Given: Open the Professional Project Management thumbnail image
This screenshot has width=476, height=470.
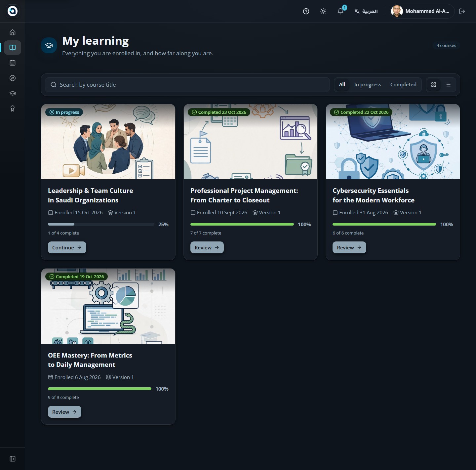Looking at the screenshot, I should pos(251,142).
